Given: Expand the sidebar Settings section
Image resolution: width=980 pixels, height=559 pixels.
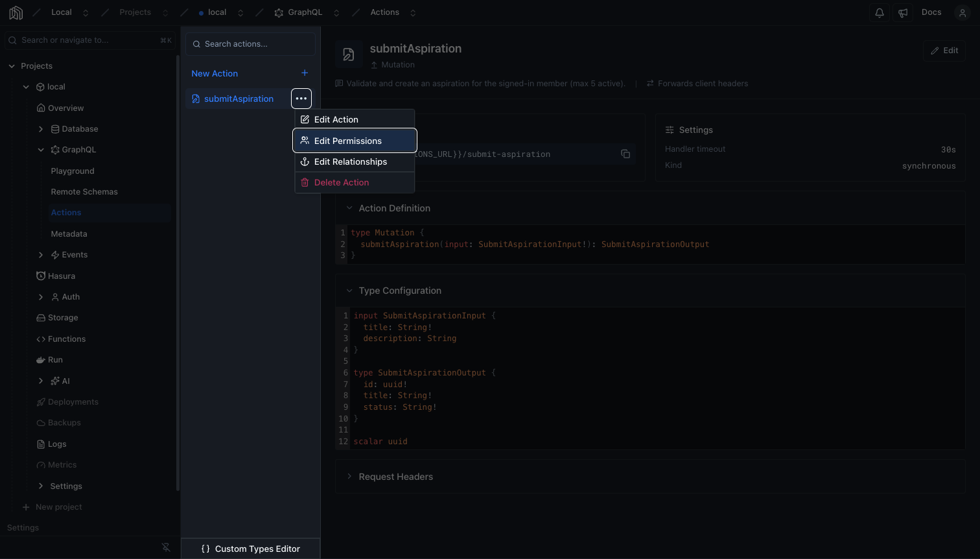Looking at the screenshot, I should click(x=41, y=486).
